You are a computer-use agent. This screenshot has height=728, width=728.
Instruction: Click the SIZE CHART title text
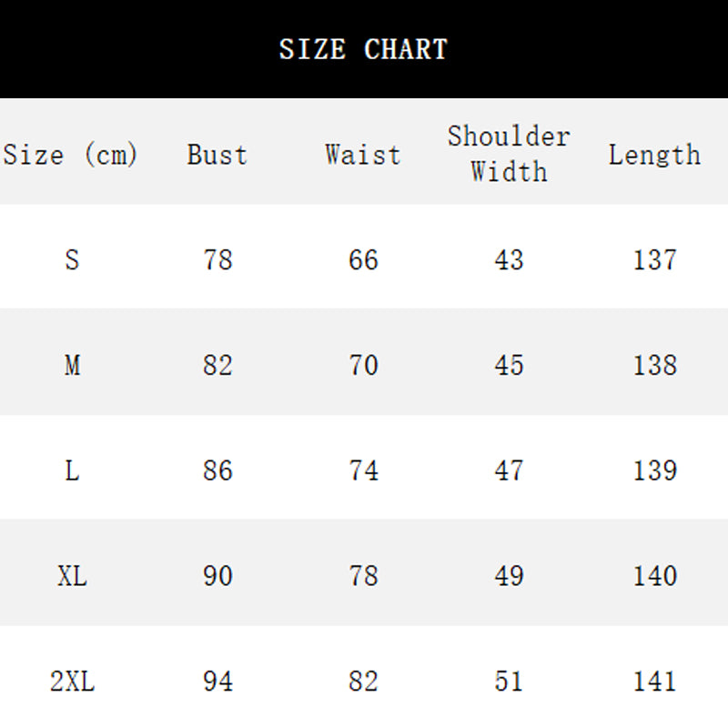[363, 49]
